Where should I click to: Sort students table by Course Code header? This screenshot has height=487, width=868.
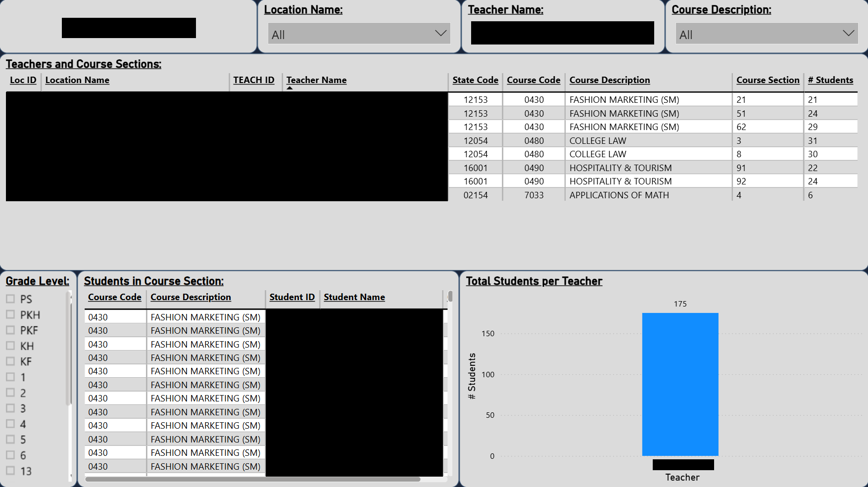[115, 297]
